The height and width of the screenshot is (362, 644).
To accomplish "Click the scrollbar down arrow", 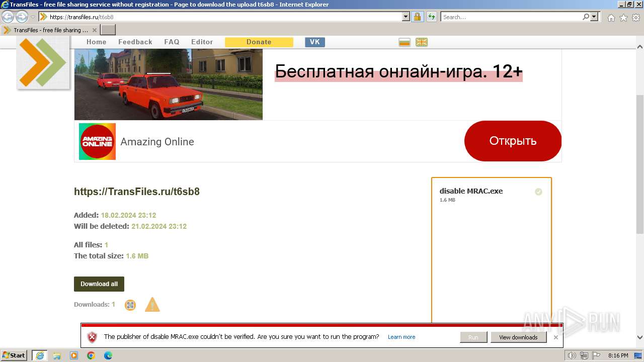I will click(640, 338).
